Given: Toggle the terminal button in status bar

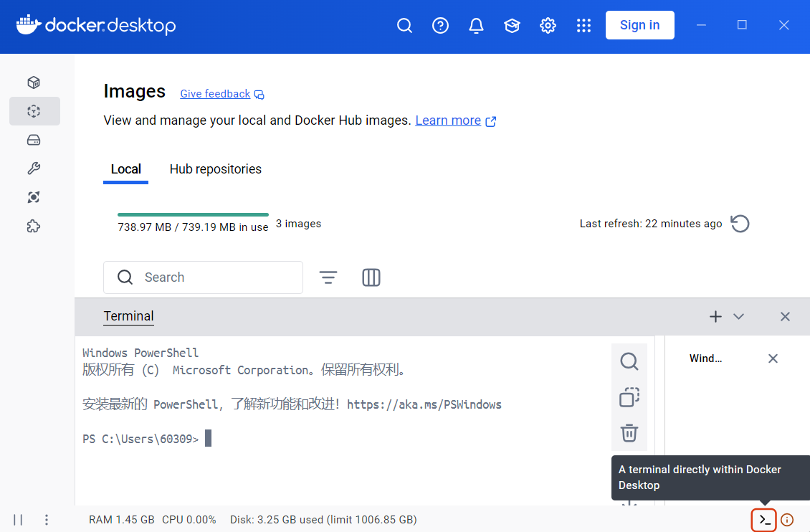Looking at the screenshot, I should [x=764, y=520].
